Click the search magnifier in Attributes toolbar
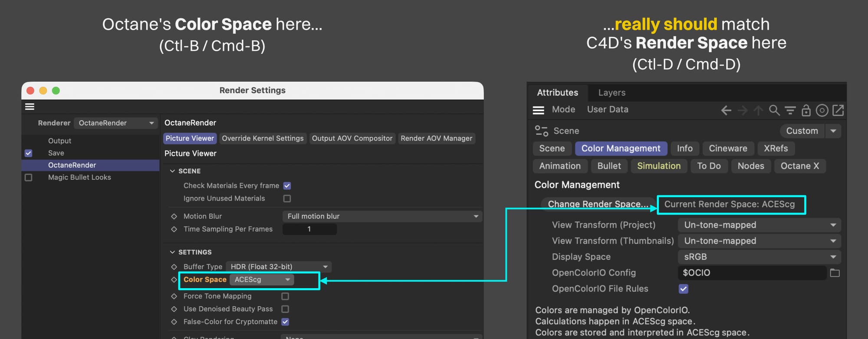This screenshot has width=868, height=339. pos(774,110)
